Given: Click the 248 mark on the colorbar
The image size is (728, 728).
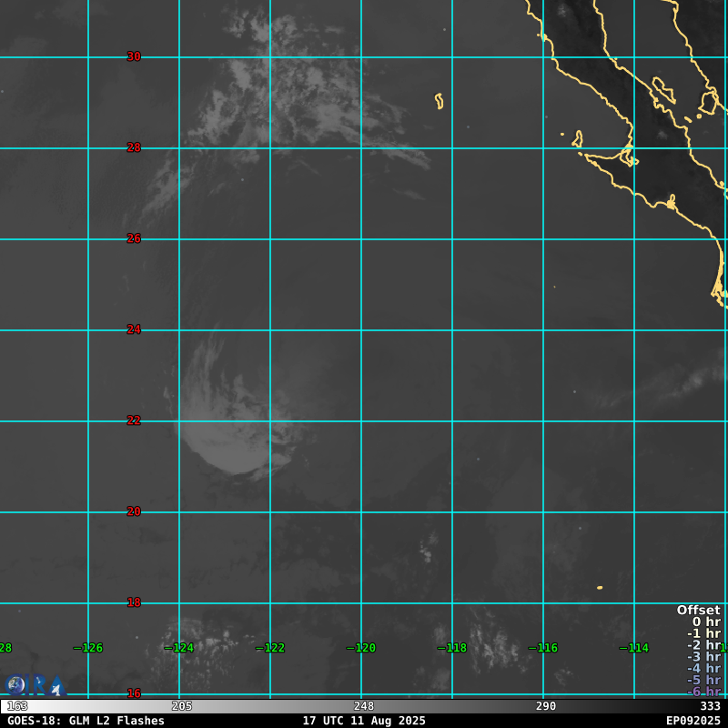Looking at the screenshot, I should click(364, 706).
